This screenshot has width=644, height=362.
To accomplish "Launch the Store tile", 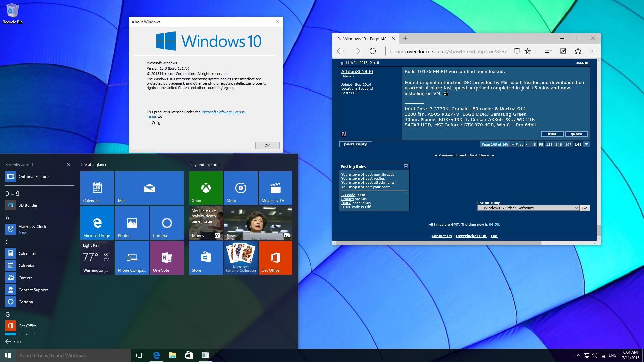I will [206, 257].
